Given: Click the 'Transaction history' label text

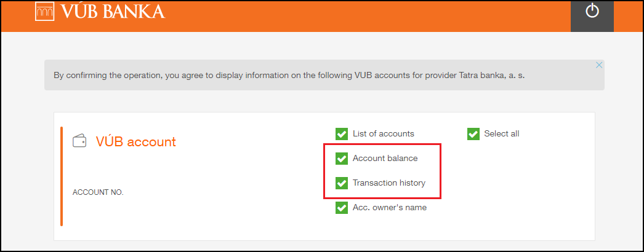Looking at the screenshot, I should 389,183.
